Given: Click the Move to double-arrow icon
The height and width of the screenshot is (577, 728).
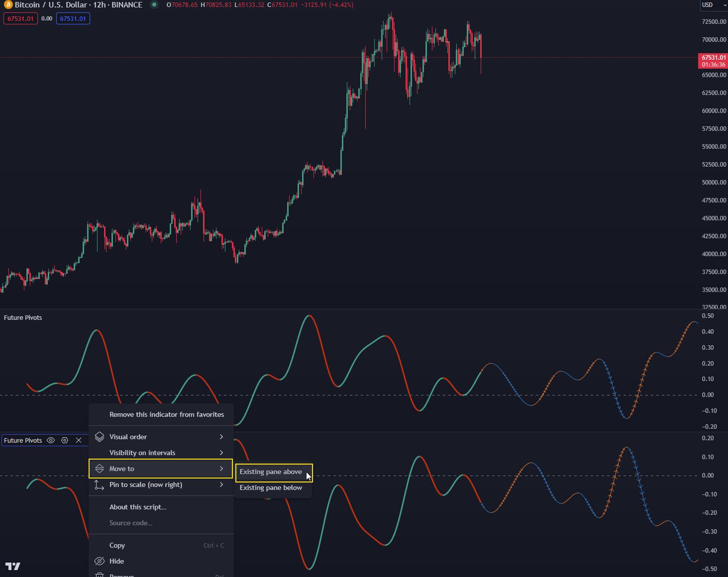Looking at the screenshot, I should pyautogui.click(x=99, y=468).
